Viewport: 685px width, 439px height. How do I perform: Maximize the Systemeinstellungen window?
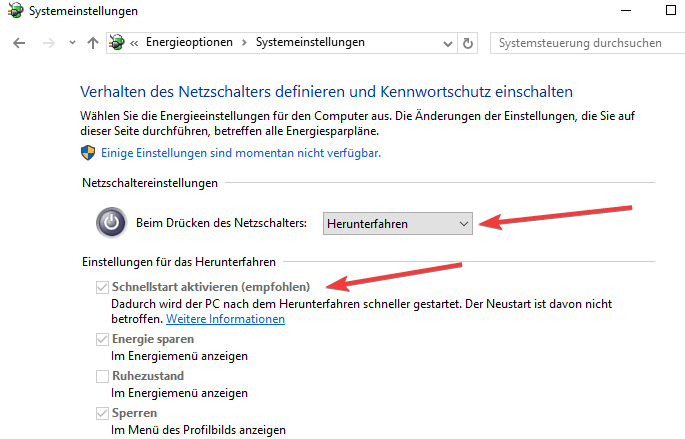[x=671, y=10]
